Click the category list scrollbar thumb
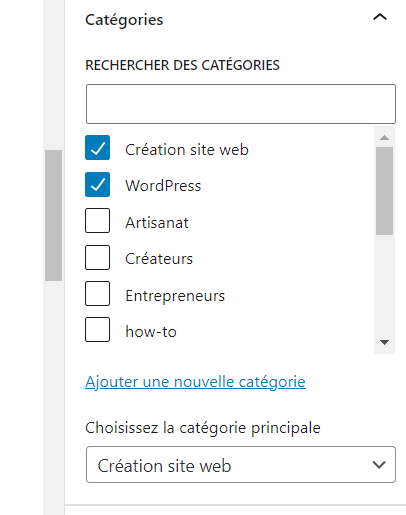This screenshot has width=406, height=515. click(x=384, y=191)
